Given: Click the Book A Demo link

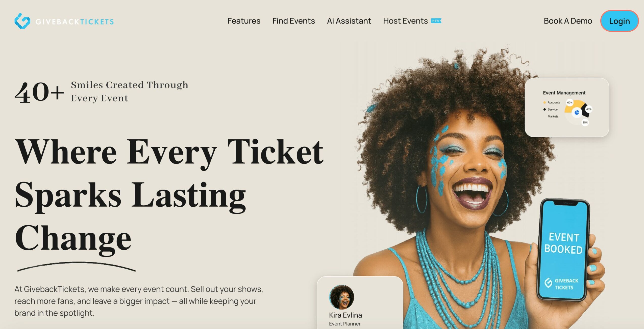Looking at the screenshot, I should click(x=568, y=21).
